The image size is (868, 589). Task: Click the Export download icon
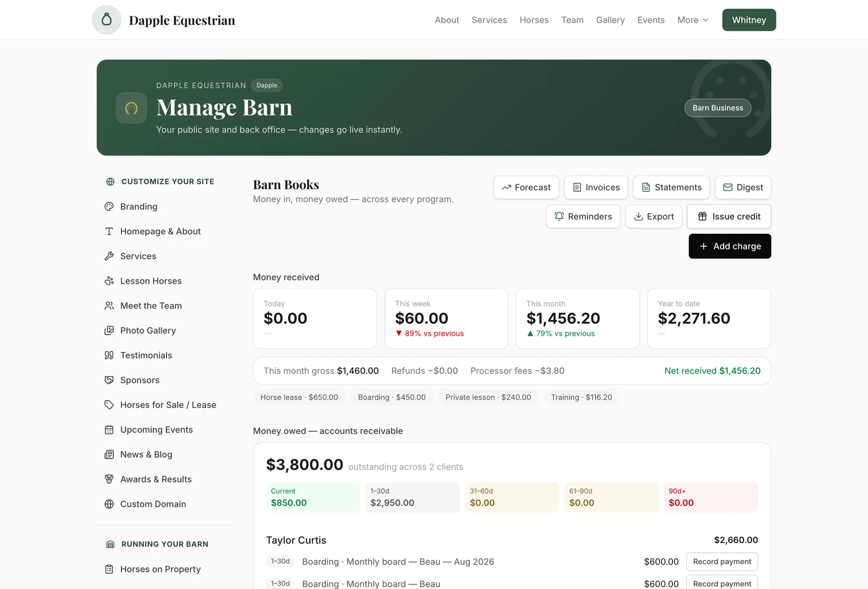click(x=639, y=216)
